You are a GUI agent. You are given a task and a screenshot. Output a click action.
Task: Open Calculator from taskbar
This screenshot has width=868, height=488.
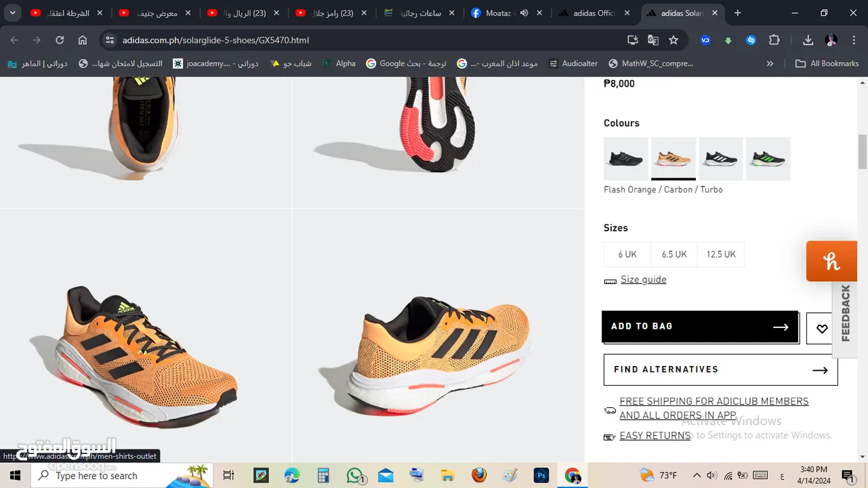323,475
